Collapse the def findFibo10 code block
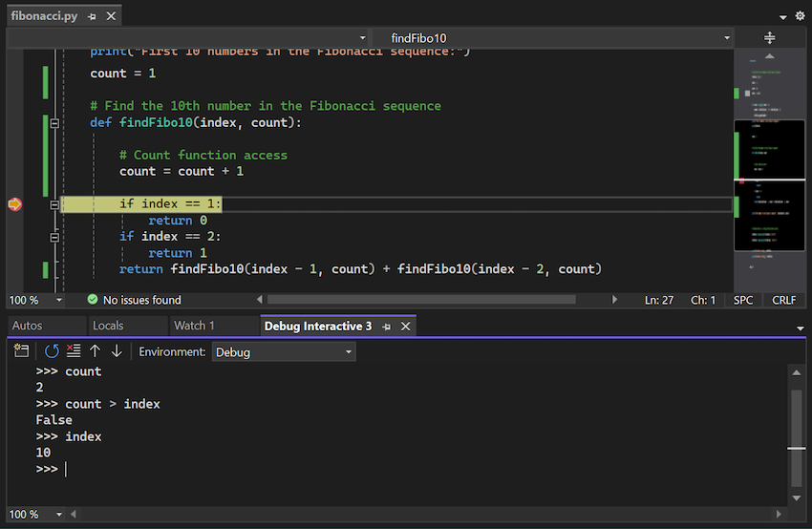Image resolution: width=812 pixels, height=529 pixels. pos(54,123)
